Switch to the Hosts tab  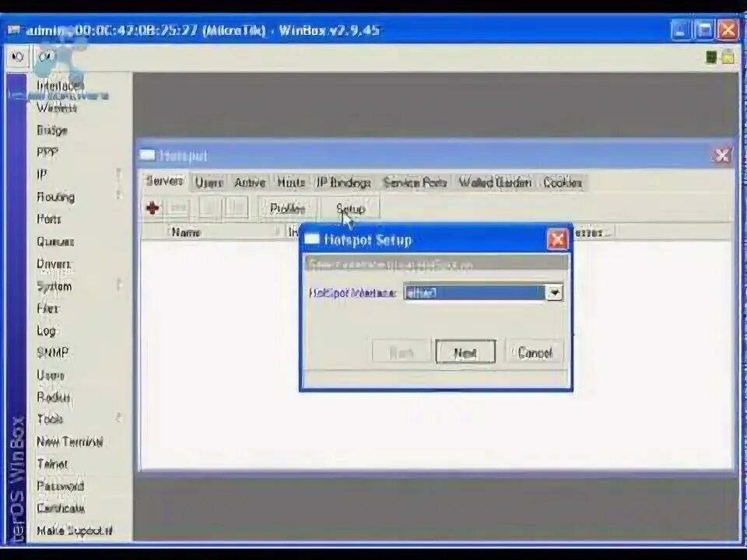tap(290, 182)
